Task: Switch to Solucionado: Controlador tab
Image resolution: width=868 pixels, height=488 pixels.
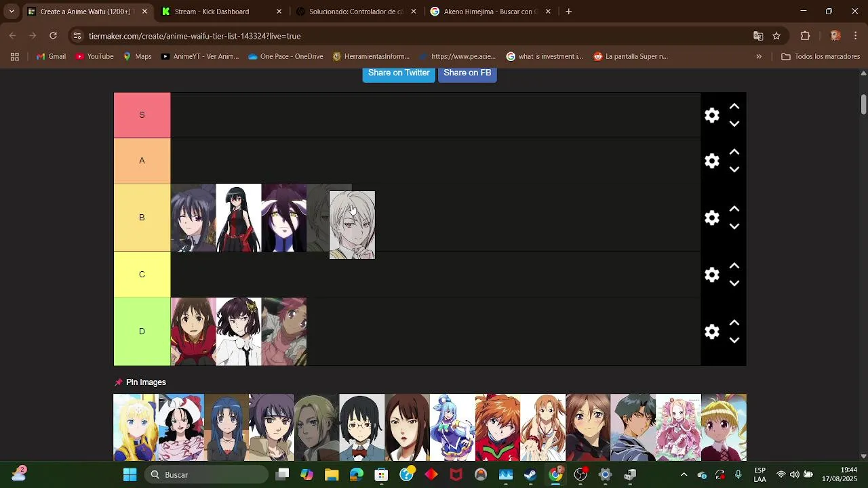Action: point(355,12)
